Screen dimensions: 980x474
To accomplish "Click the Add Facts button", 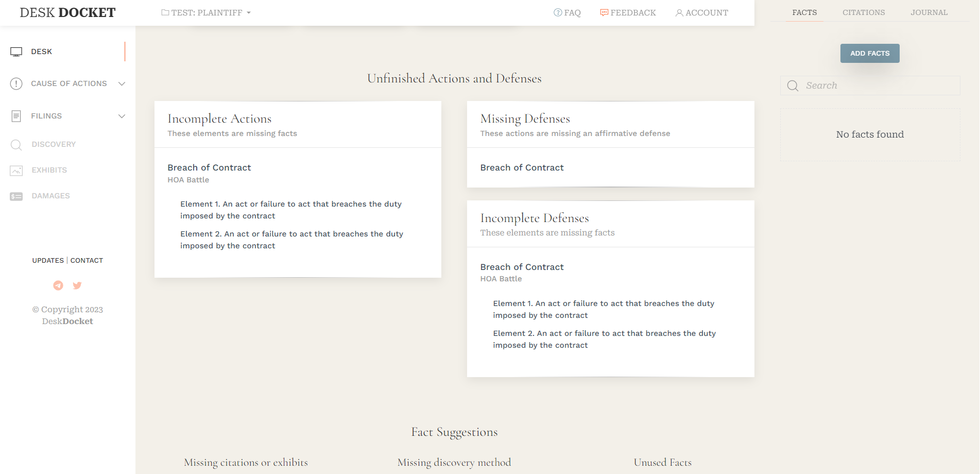I will point(870,53).
